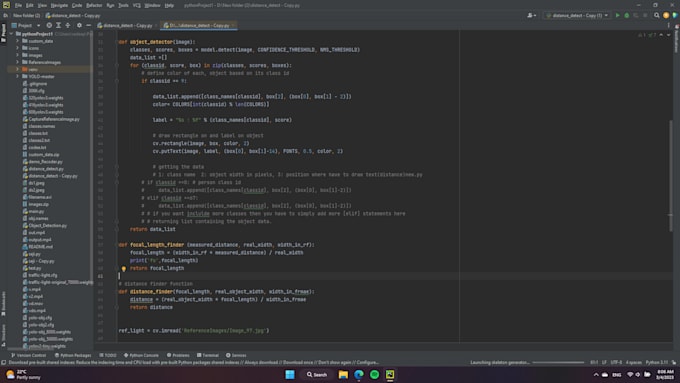The height and width of the screenshot is (383, 680).
Task: Collapse all icon in Project panel toolbar
Action: pyautogui.click(x=68, y=26)
